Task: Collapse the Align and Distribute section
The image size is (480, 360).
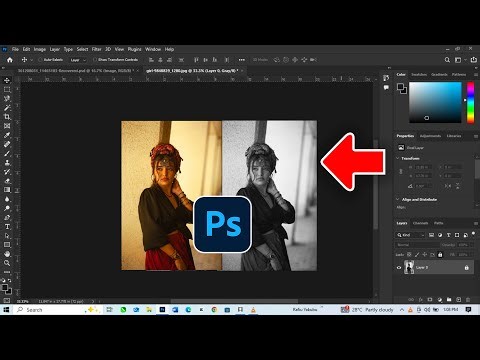Action: 398,199
